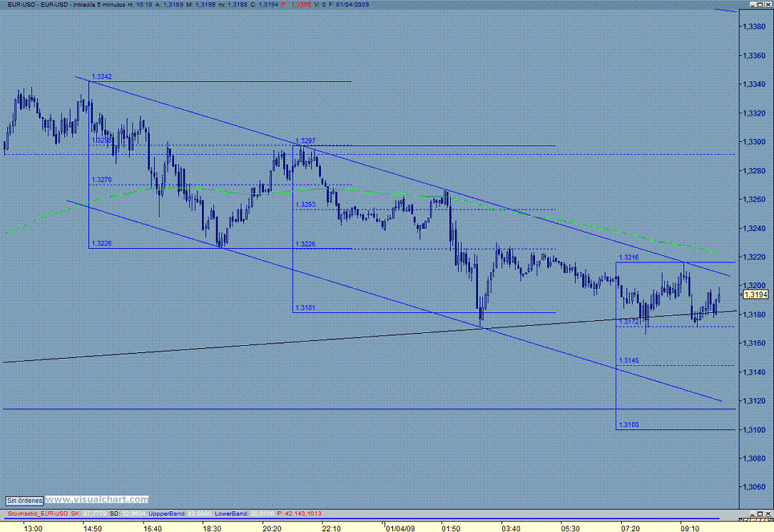Close the Stochastic indicator pane
774x532 pixels.
(768, 513)
